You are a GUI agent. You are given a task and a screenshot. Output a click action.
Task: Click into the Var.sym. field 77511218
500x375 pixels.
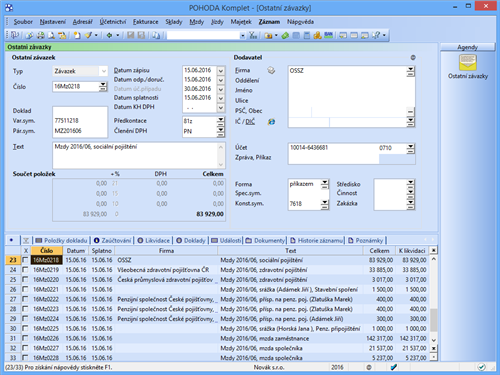click(80, 121)
